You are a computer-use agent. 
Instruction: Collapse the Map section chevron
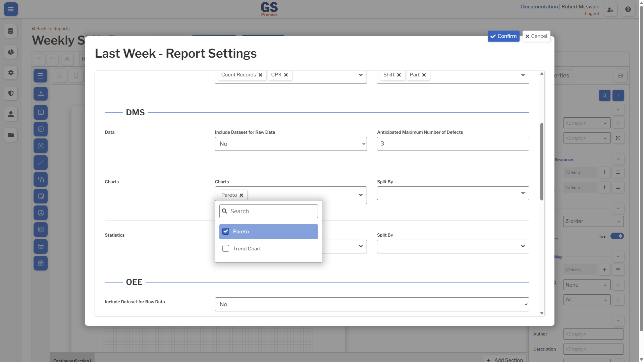click(618, 257)
